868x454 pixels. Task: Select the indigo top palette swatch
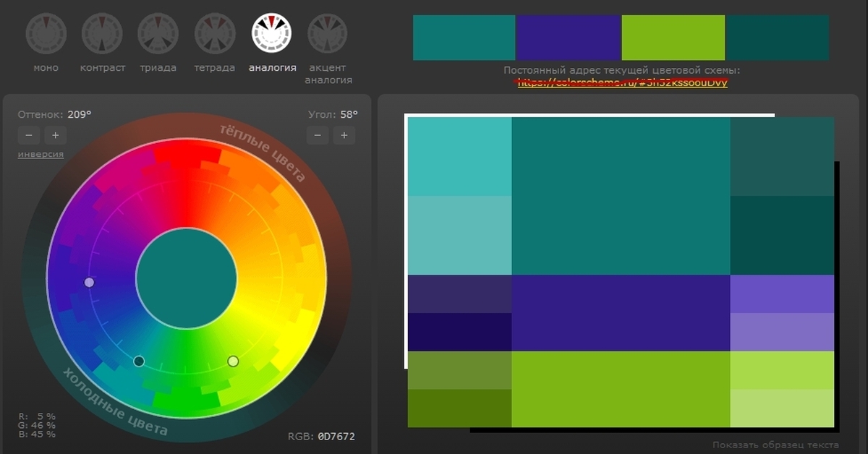(x=569, y=38)
